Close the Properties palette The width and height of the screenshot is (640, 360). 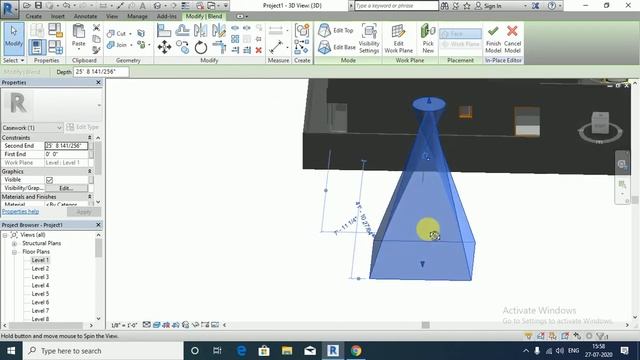click(x=98, y=82)
